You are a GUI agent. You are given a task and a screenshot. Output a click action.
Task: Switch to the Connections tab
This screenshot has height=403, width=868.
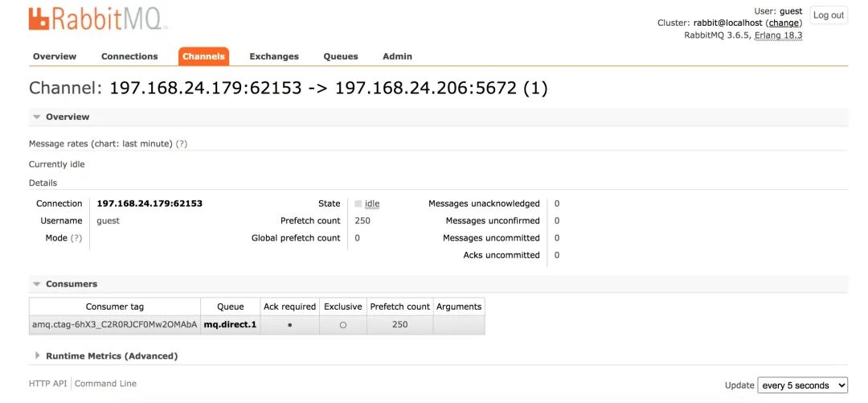pos(129,56)
